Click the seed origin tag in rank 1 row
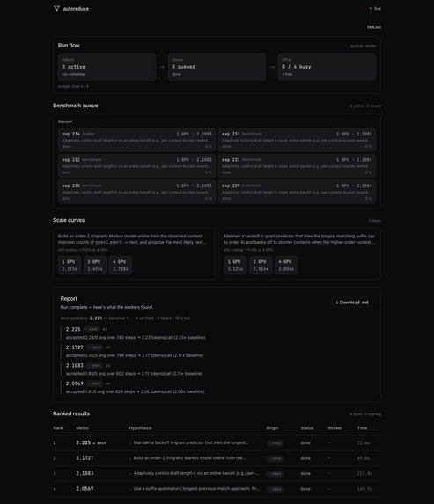The width and height of the screenshot is (434, 504). [x=275, y=443]
